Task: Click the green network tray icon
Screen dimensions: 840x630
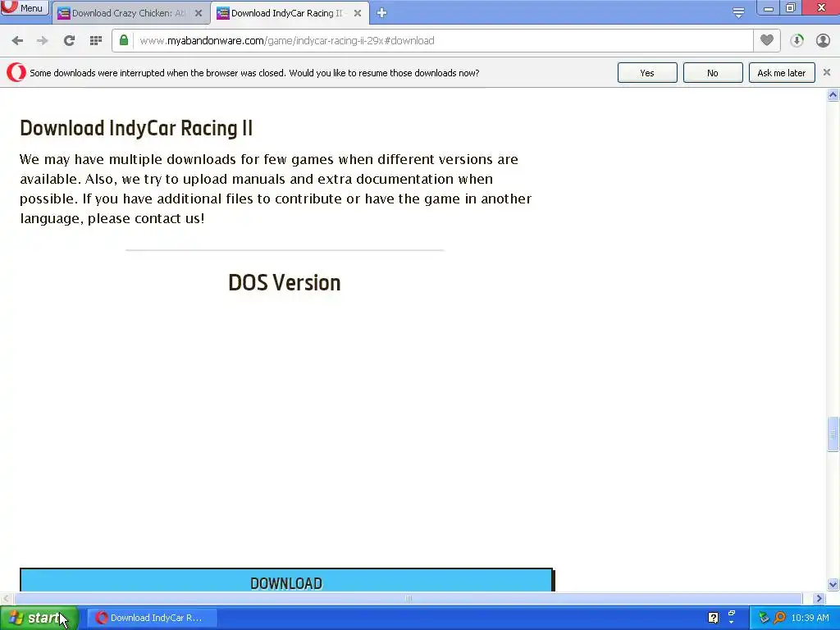Action: tap(764, 618)
